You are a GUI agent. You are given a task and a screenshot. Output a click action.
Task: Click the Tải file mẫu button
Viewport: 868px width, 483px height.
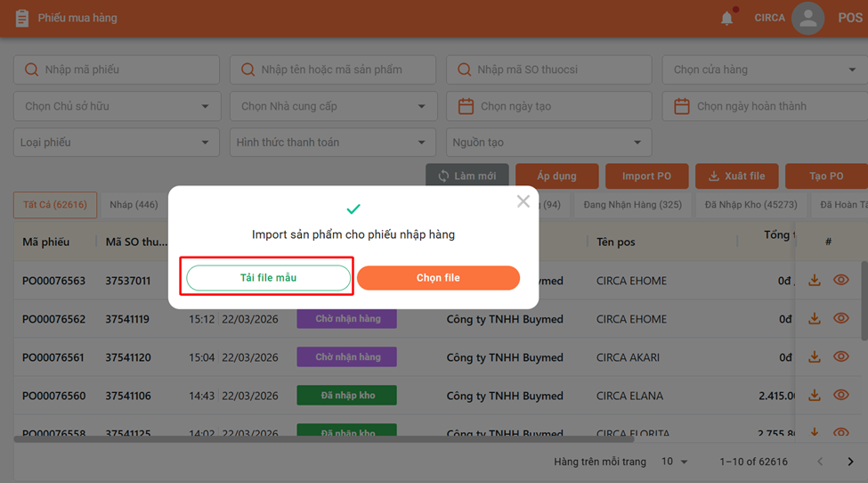tap(268, 278)
